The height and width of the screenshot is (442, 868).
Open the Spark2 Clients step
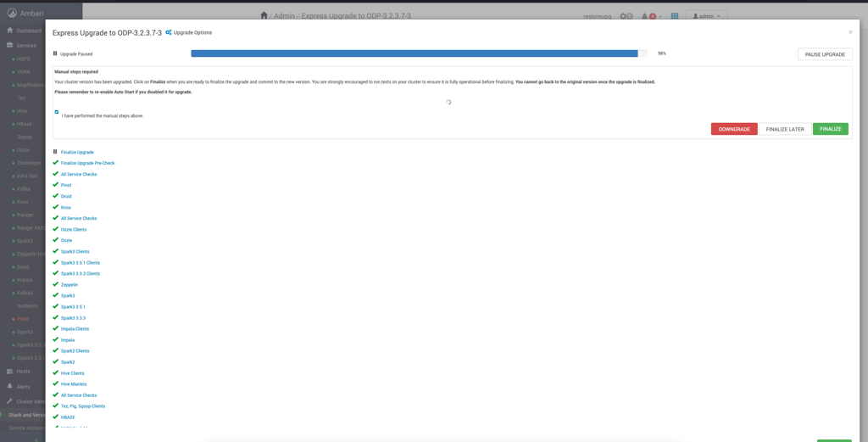point(75,350)
